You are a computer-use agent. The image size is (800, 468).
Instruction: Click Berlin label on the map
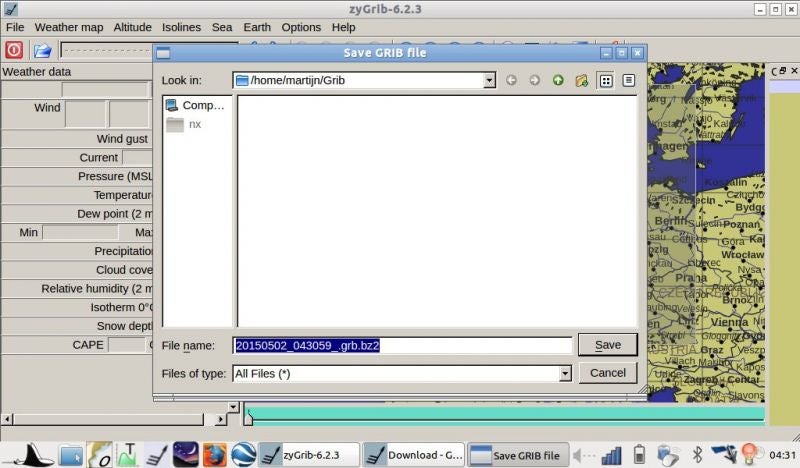click(x=670, y=220)
